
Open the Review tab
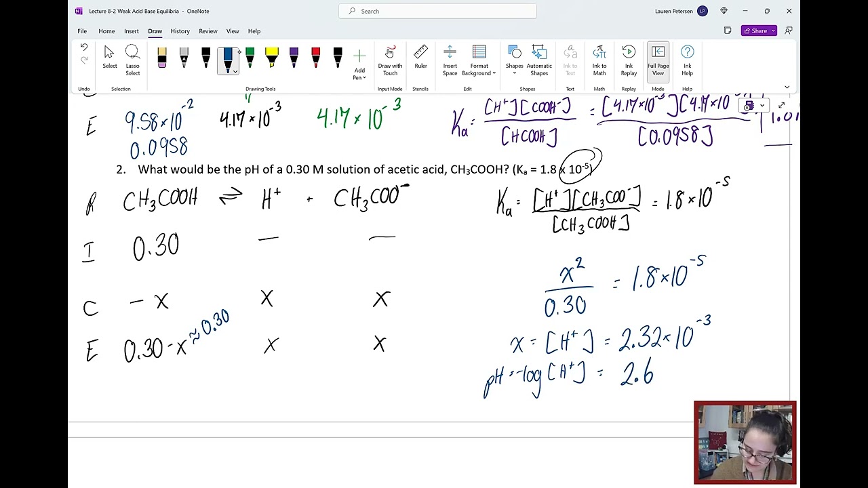pyautogui.click(x=208, y=31)
